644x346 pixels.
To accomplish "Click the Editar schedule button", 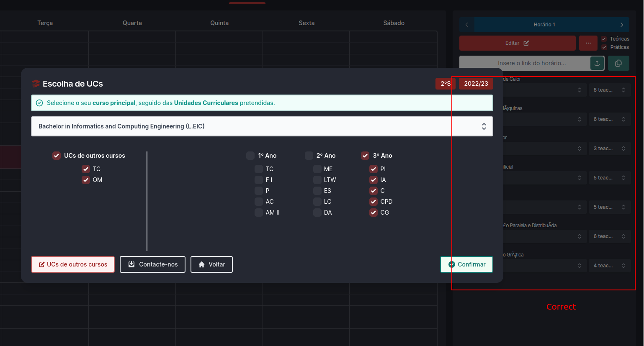I will [518, 43].
